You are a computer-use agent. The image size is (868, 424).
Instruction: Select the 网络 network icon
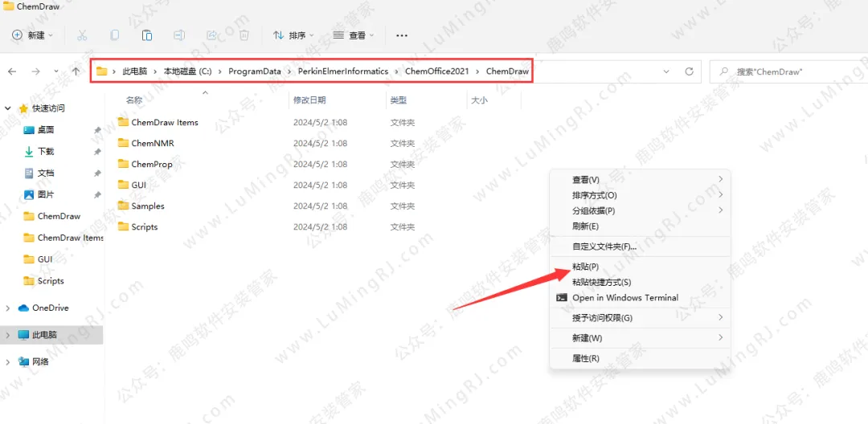(23, 362)
